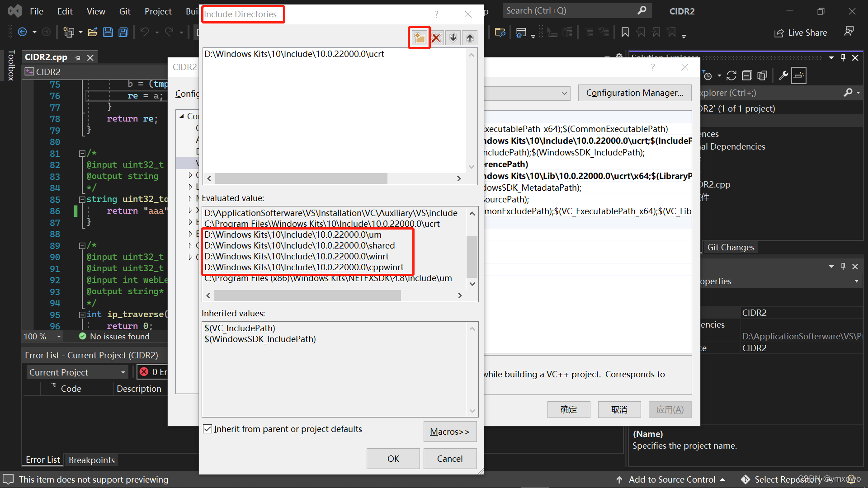Click the move directory up arrow icon
This screenshot has width=868, height=488.
tap(470, 38)
